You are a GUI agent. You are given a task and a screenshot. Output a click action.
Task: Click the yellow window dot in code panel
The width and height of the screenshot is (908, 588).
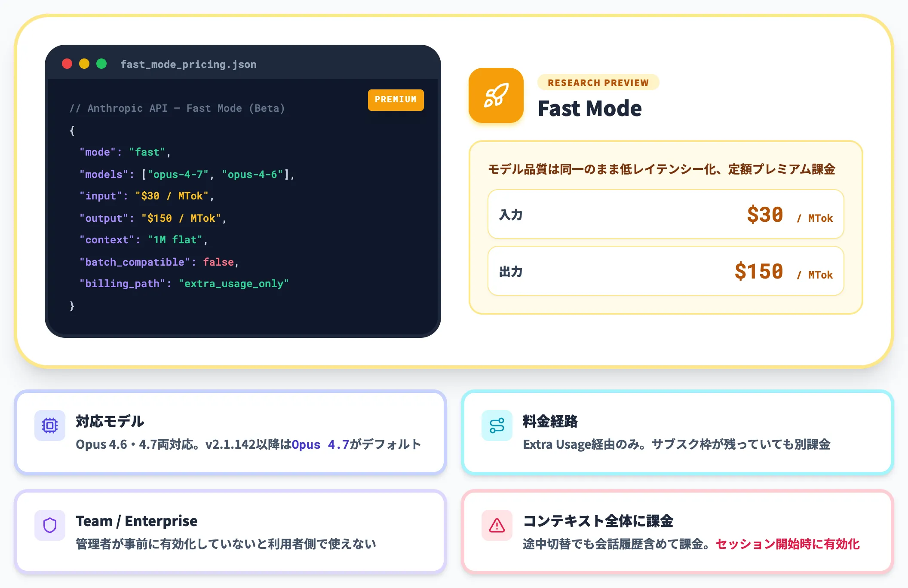tap(84, 64)
